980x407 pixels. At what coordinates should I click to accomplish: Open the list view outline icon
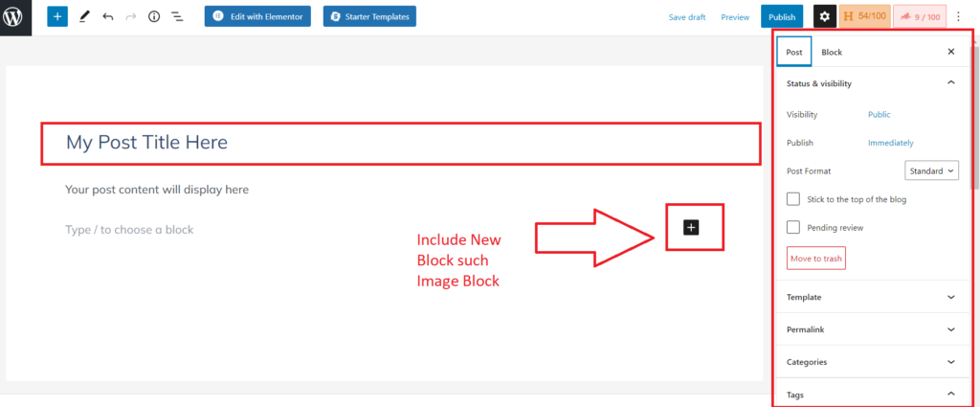coord(177,17)
